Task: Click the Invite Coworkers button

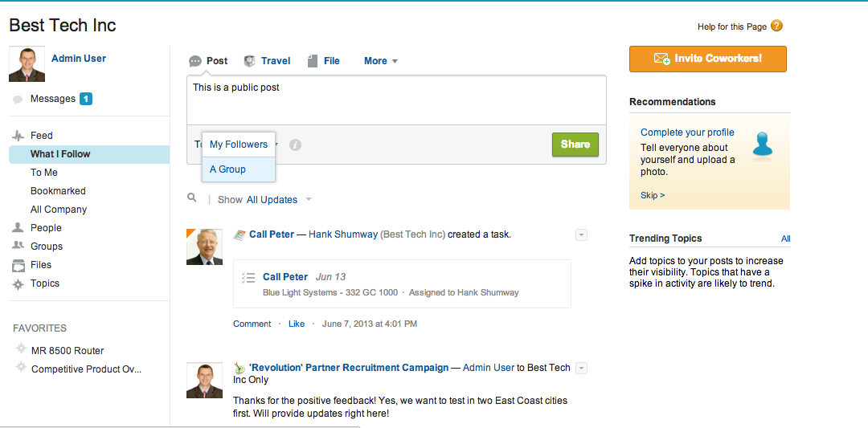Action: tap(707, 59)
